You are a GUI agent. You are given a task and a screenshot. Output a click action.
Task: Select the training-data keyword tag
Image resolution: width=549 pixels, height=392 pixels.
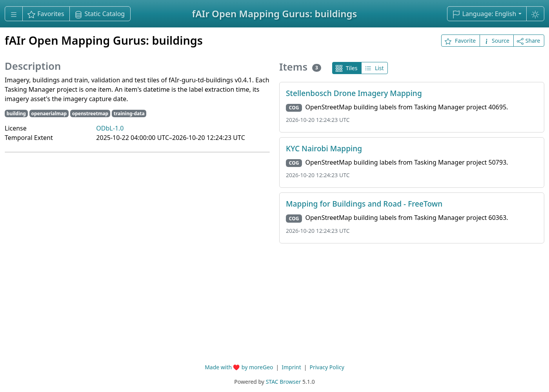click(129, 114)
